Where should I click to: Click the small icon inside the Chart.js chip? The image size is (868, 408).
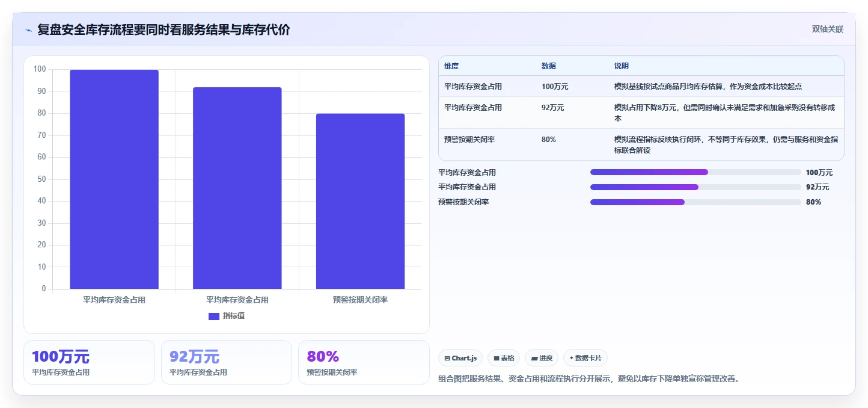point(447,358)
